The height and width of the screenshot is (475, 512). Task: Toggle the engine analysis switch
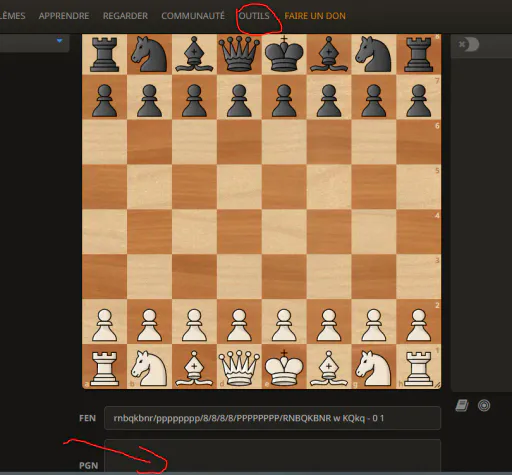(469, 44)
